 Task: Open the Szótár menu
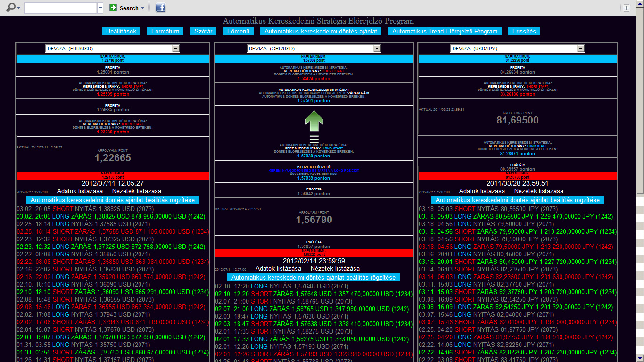tap(203, 31)
